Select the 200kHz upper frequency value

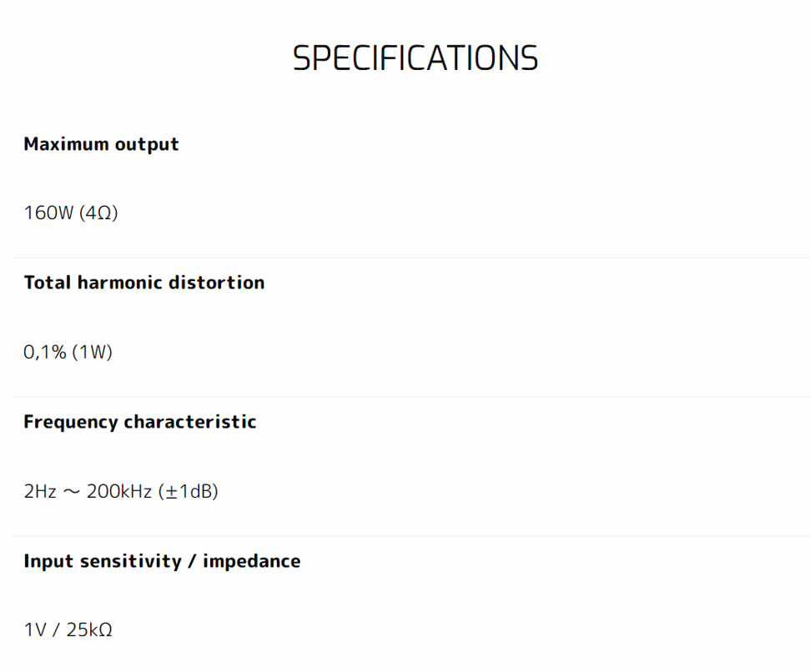[x=119, y=492]
